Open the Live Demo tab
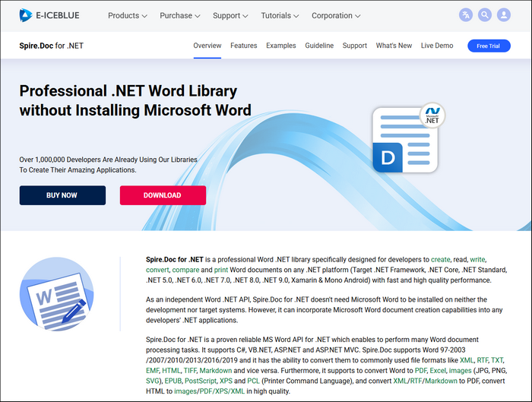The height and width of the screenshot is (402, 532). point(437,46)
